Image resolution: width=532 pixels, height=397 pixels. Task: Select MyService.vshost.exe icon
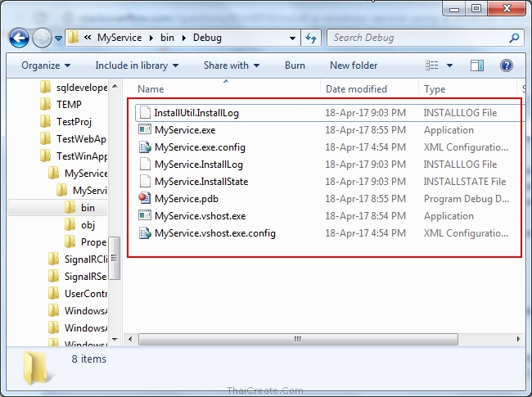click(145, 215)
